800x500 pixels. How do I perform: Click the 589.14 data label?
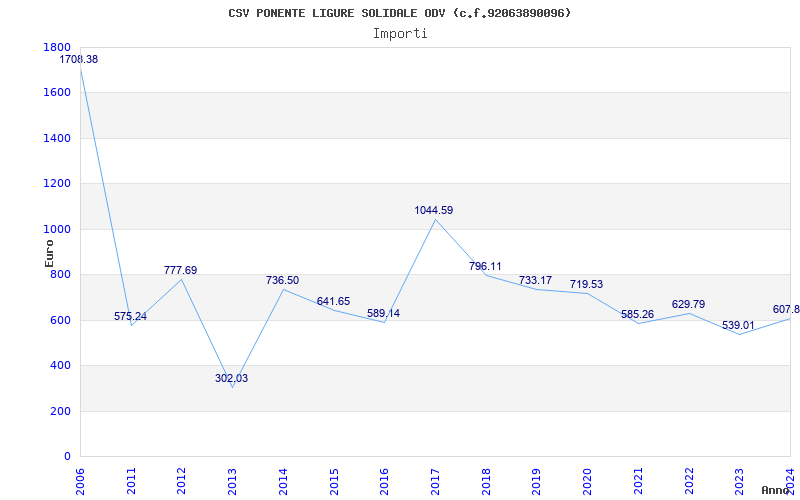[383, 314]
